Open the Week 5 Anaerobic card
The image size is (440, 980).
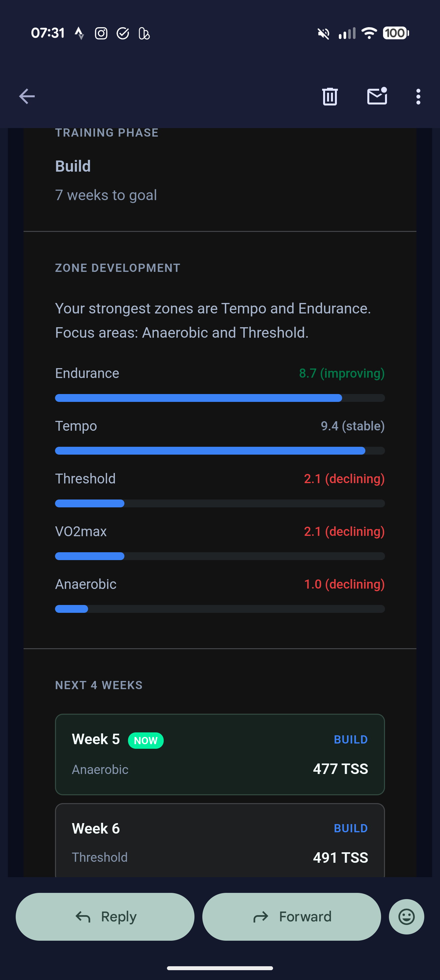220,754
